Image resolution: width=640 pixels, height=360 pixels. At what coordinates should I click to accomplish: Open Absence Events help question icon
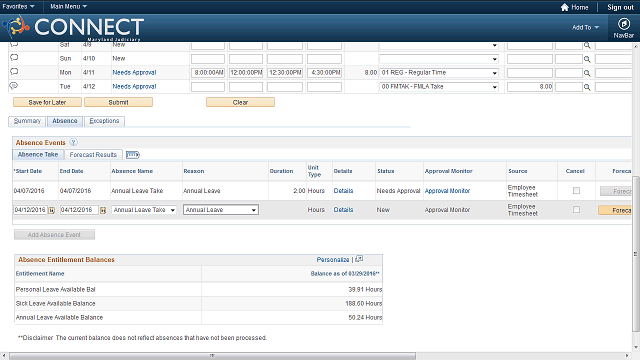(x=73, y=142)
